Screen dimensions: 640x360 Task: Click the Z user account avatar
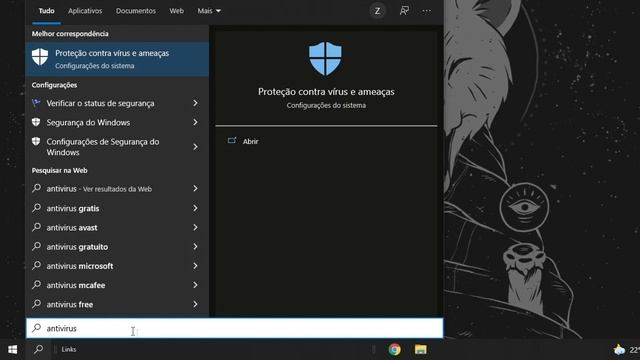point(378,11)
